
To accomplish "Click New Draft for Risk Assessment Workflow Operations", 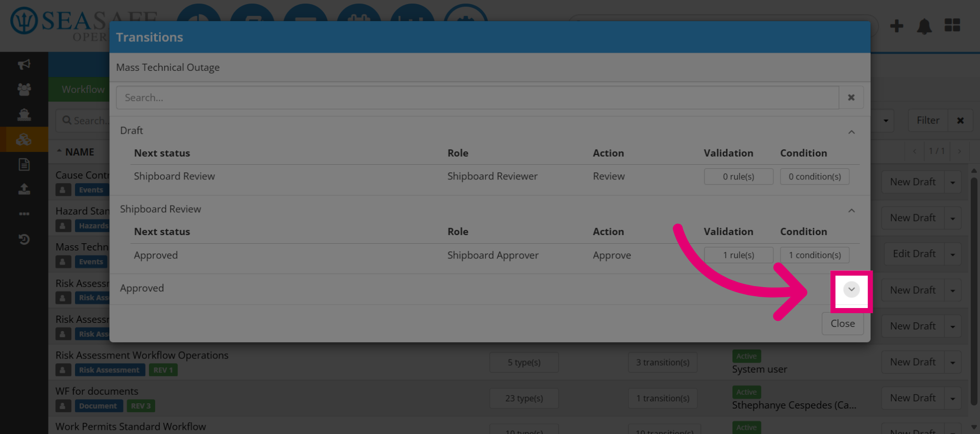I will click(x=913, y=362).
